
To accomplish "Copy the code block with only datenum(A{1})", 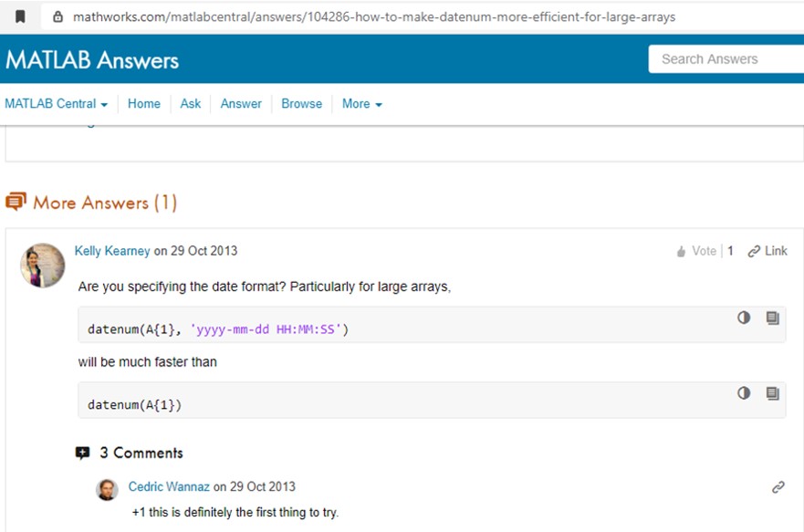I will pos(772,392).
